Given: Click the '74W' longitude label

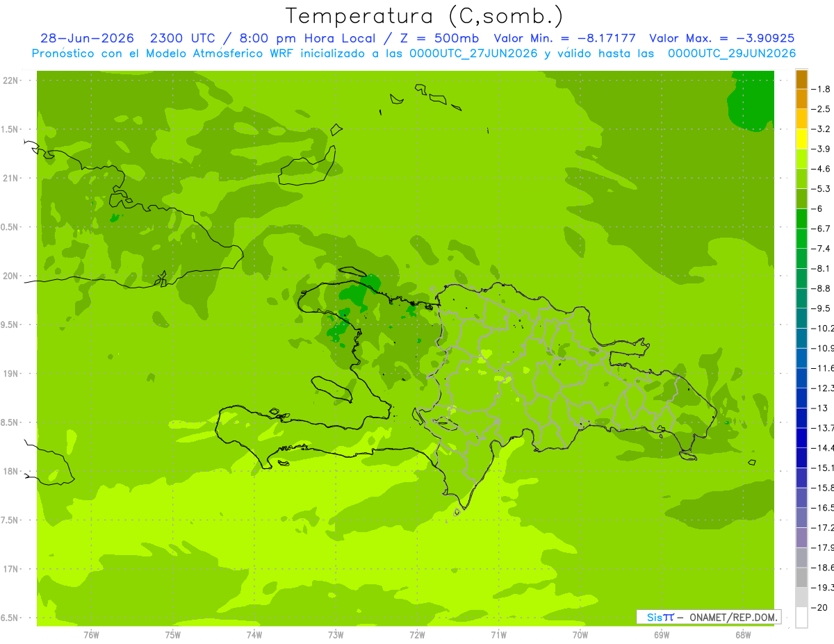Looking at the screenshot, I should (254, 635).
